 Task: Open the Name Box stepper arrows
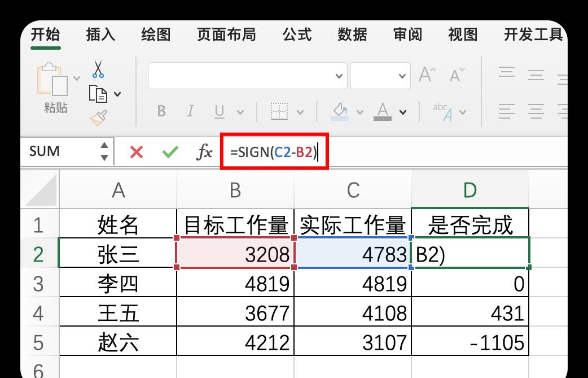[x=104, y=151]
